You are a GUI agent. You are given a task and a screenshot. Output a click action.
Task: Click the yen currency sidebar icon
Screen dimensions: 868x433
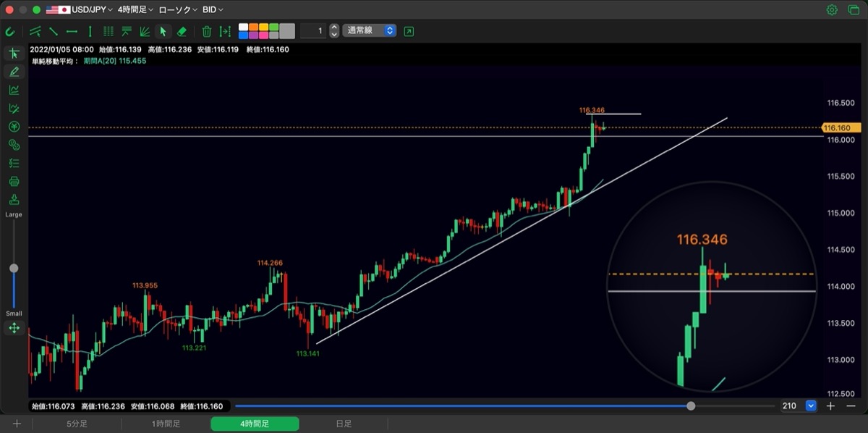(14, 126)
